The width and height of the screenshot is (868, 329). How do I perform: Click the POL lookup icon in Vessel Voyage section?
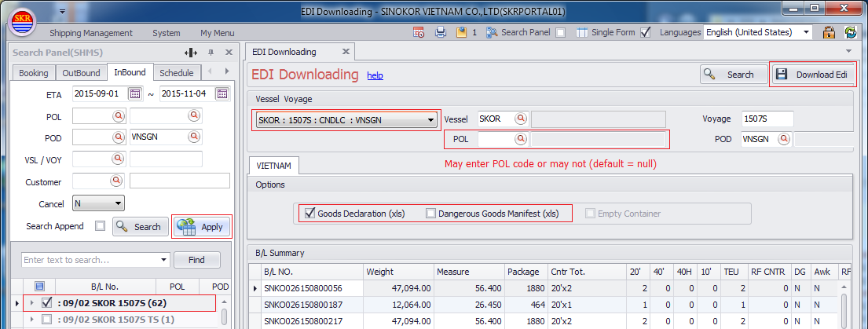(x=520, y=139)
